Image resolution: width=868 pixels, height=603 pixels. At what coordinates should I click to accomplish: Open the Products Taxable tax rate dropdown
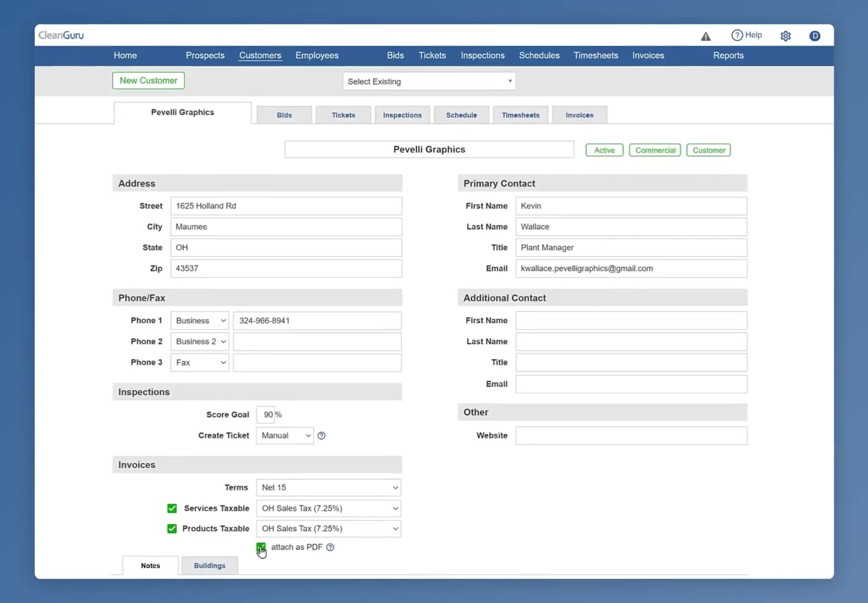tap(329, 529)
